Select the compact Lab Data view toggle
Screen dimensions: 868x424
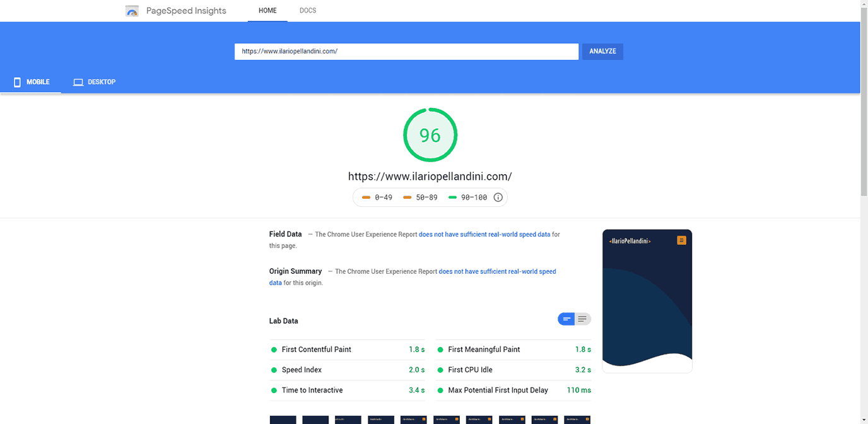tap(566, 319)
